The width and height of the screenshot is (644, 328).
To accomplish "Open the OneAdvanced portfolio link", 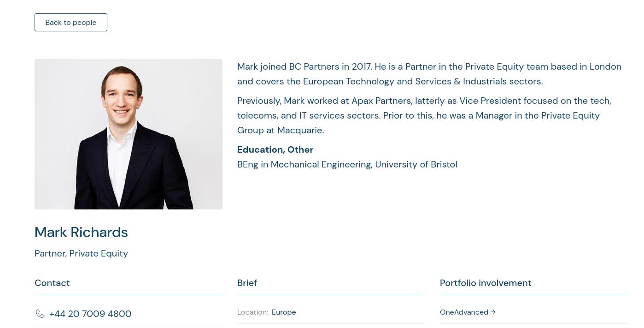I will [463, 312].
